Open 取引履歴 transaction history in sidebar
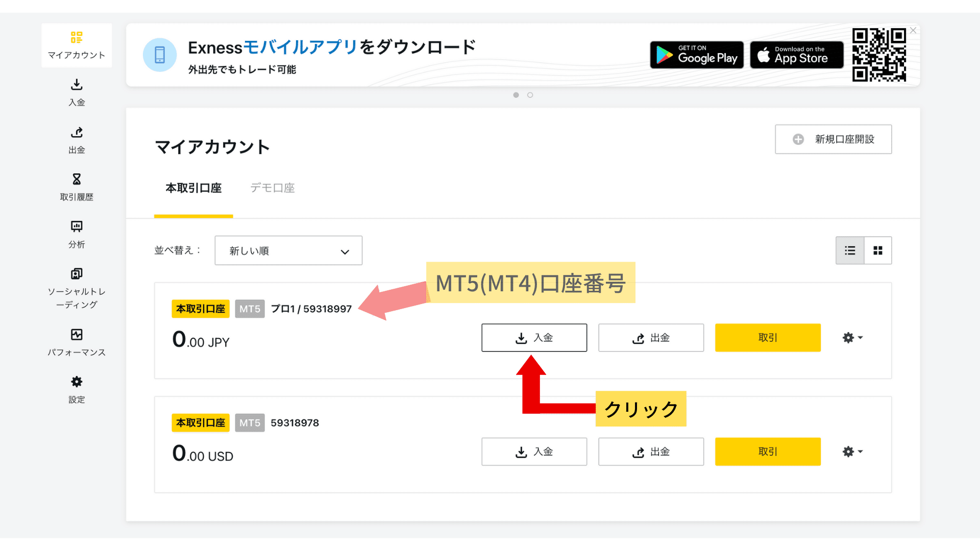980x551 pixels. point(77,187)
